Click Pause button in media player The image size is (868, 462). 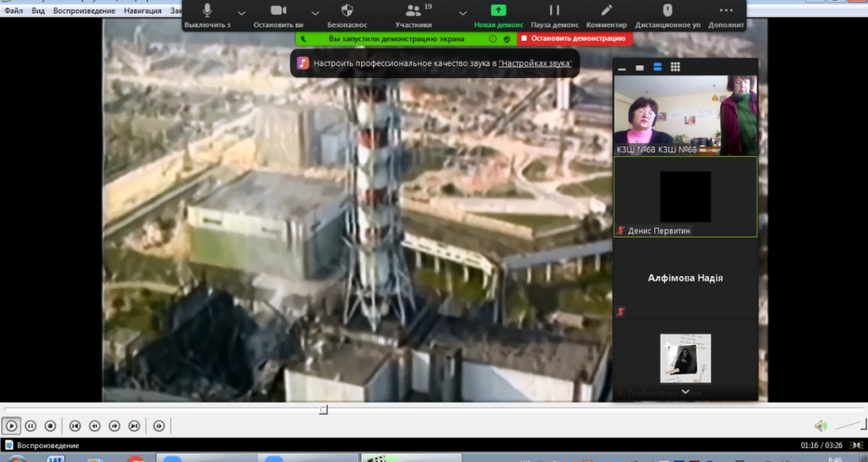31,426
